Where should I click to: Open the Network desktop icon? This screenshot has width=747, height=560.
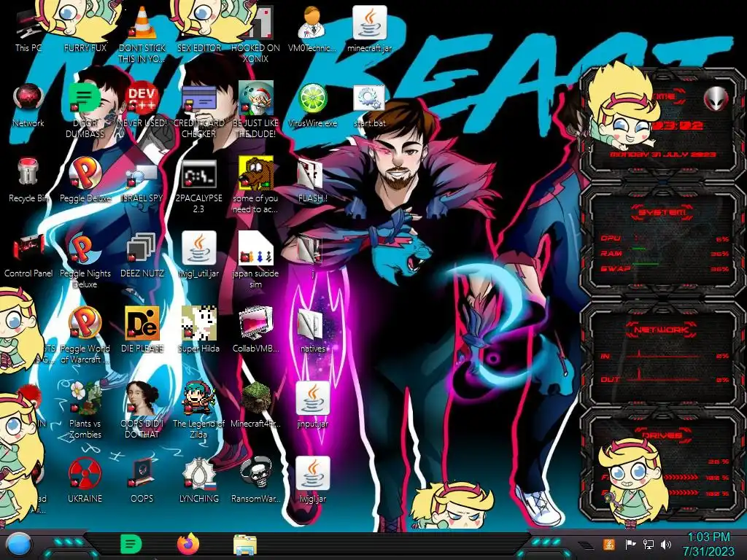click(28, 99)
